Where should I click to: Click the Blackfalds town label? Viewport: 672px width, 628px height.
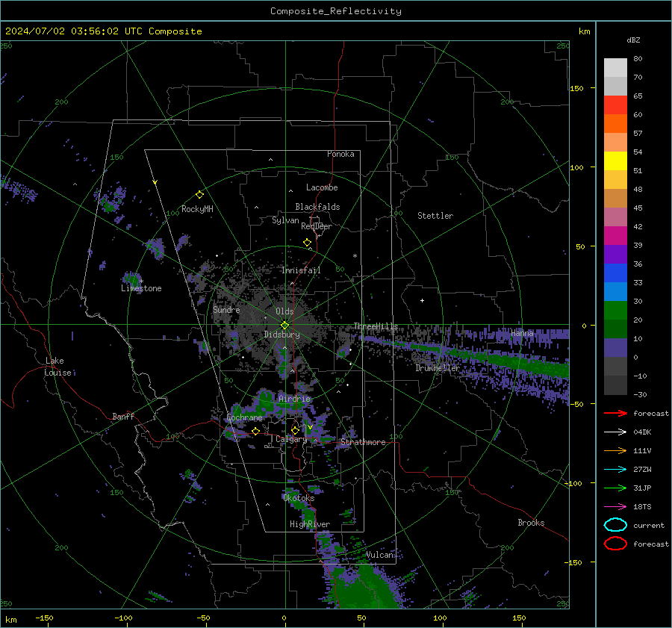(x=317, y=207)
